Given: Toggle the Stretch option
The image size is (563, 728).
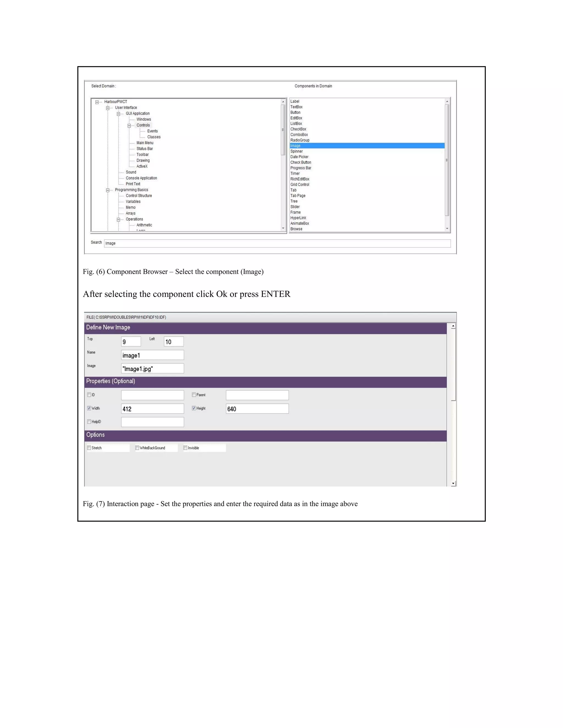Looking at the screenshot, I should 89,448.
